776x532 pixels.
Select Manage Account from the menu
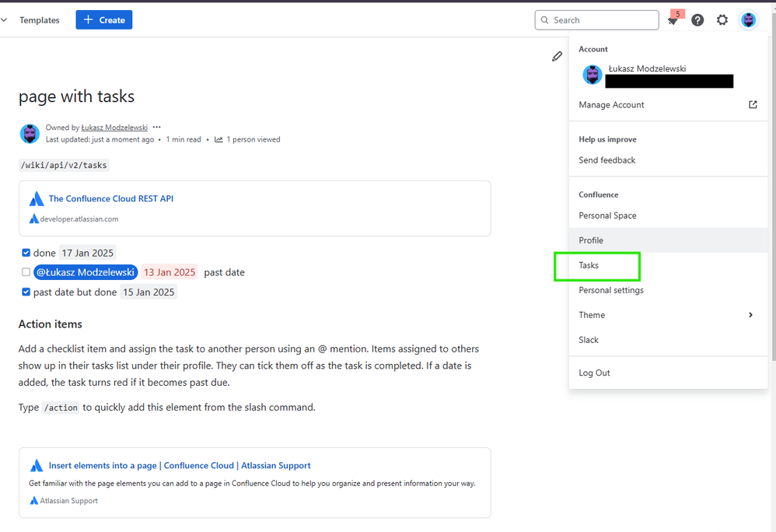pos(668,104)
